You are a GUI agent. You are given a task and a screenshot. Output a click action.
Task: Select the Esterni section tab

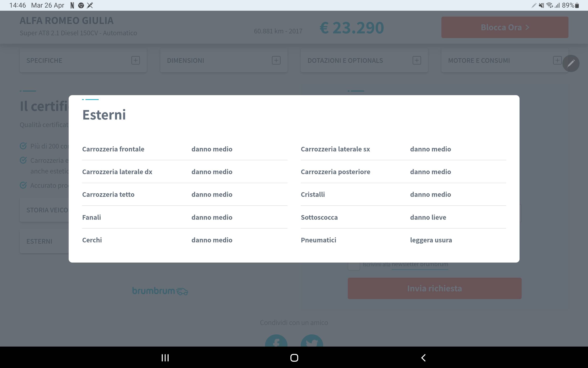(x=39, y=241)
